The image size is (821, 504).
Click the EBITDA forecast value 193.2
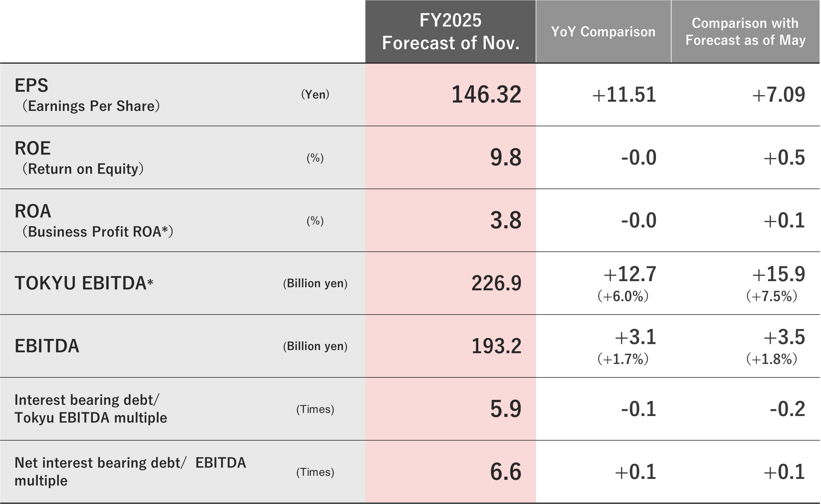496,346
